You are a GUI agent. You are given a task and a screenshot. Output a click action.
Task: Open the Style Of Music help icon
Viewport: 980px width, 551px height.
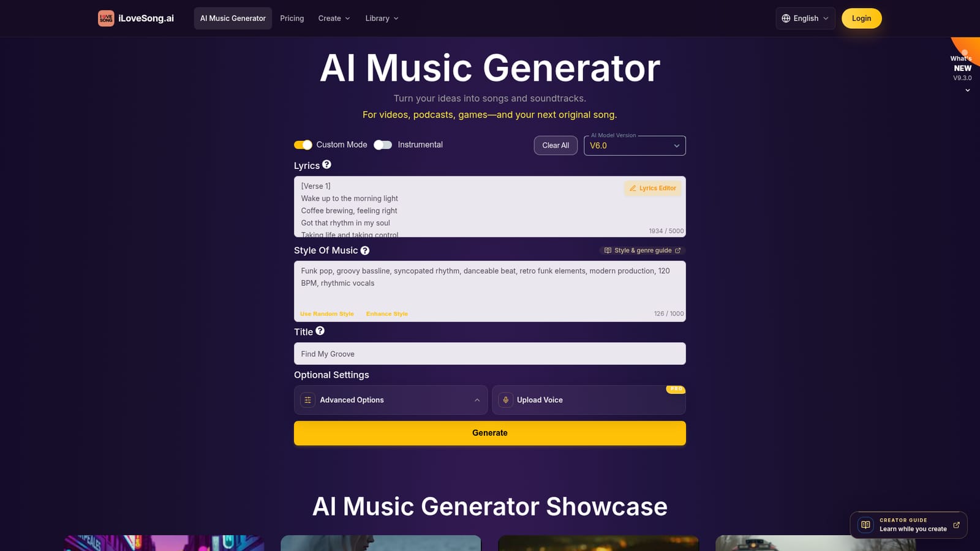(x=365, y=250)
